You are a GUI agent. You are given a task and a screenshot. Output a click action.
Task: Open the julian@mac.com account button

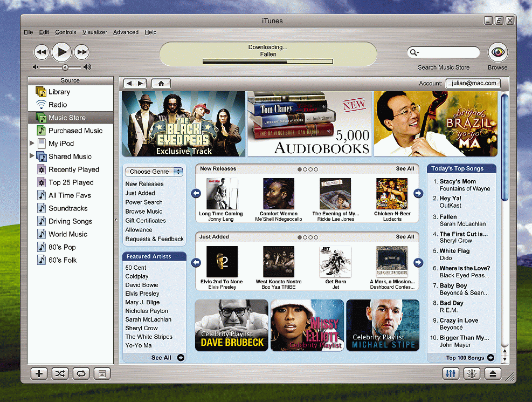473,83
